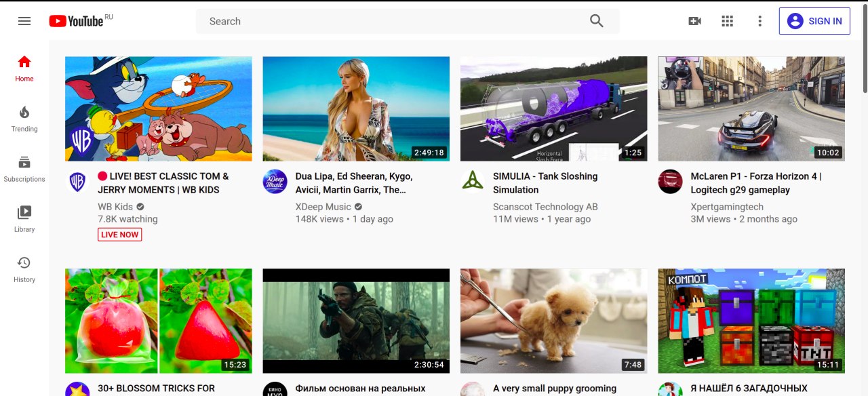Open the three-dot settings menu

pyautogui.click(x=760, y=21)
